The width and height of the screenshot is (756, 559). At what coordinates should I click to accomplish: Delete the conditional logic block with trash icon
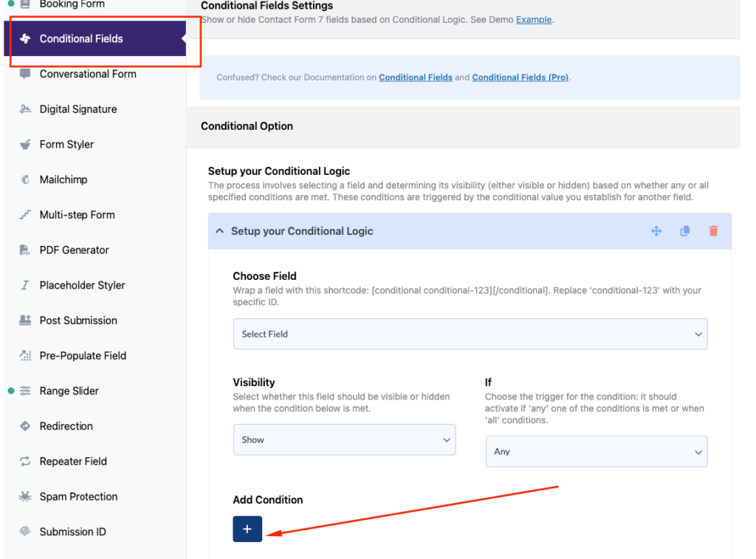click(713, 230)
